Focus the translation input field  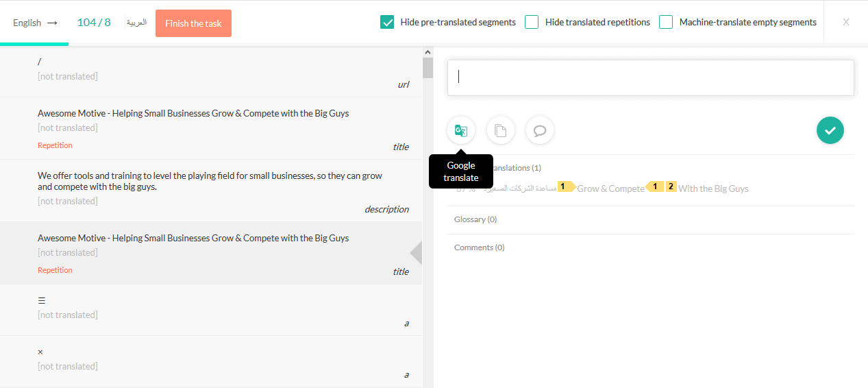tap(651, 77)
